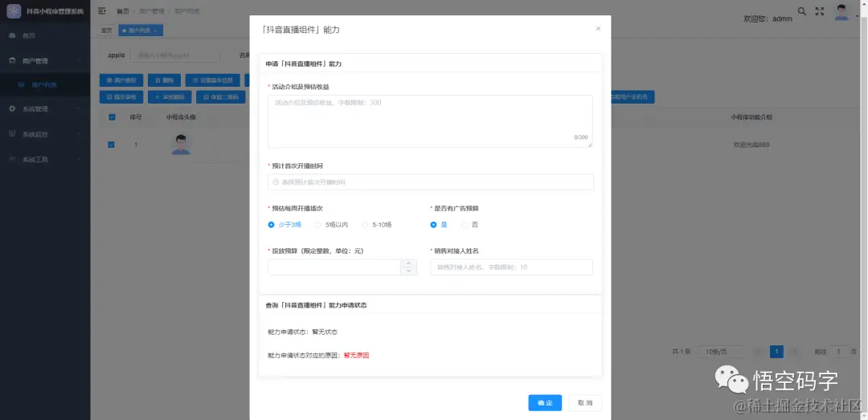The height and width of the screenshot is (420, 868).
Task: Open 首页 in the sidebar menu
Action: click(x=45, y=35)
